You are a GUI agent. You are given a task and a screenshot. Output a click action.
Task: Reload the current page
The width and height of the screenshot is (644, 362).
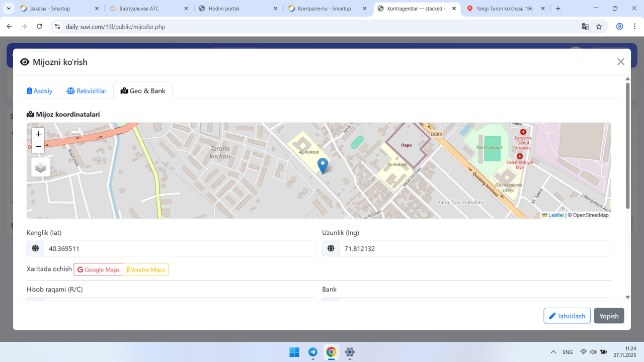pyautogui.click(x=40, y=27)
